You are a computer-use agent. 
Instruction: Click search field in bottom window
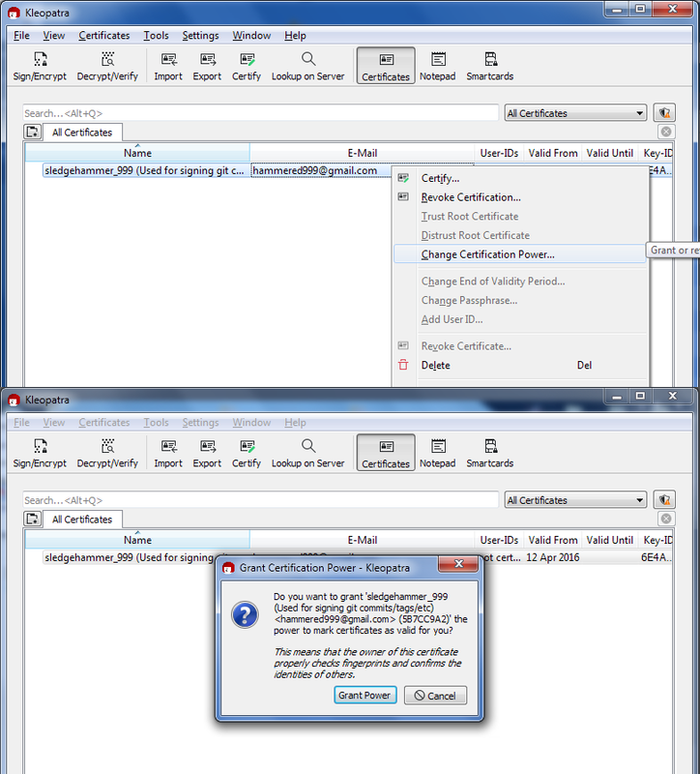tap(260, 500)
